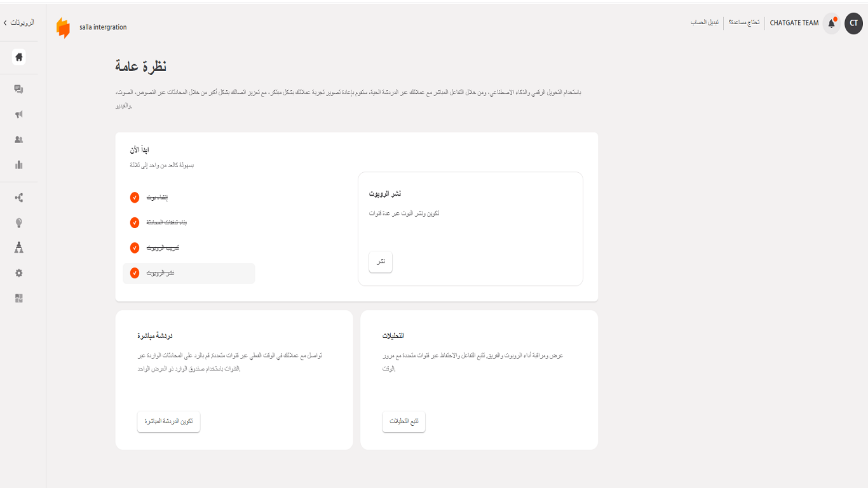This screenshot has width=868, height=488.
Task: Click the تبديل الحساب link
Action: 705,23
